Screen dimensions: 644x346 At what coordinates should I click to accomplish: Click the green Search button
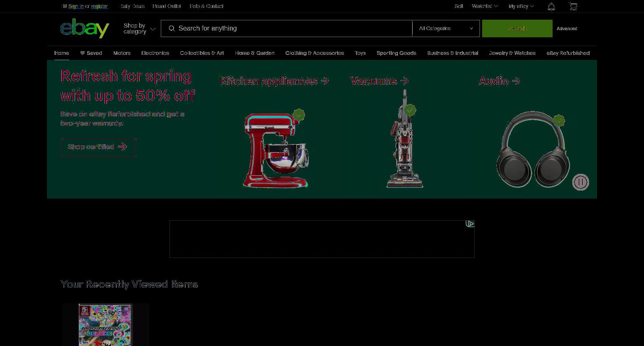click(x=517, y=28)
